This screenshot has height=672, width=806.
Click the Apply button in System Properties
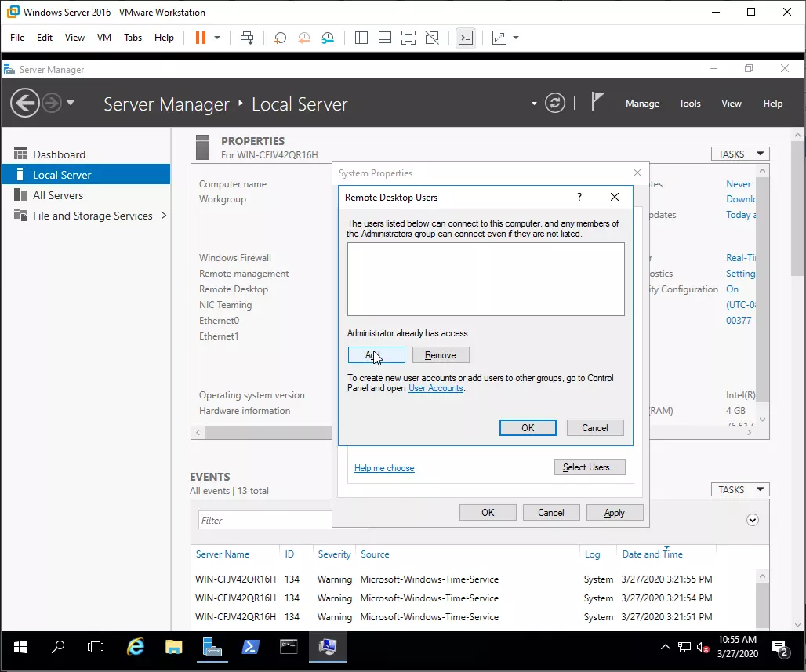point(614,513)
